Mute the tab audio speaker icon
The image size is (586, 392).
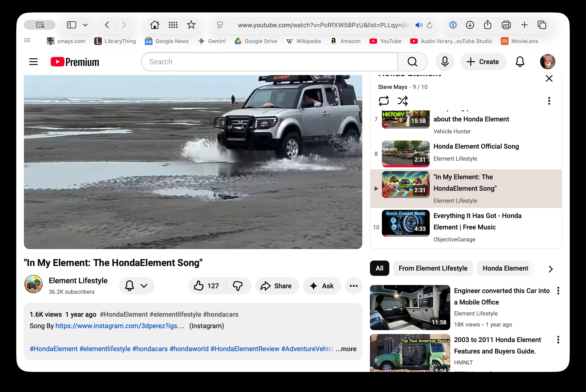click(418, 25)
